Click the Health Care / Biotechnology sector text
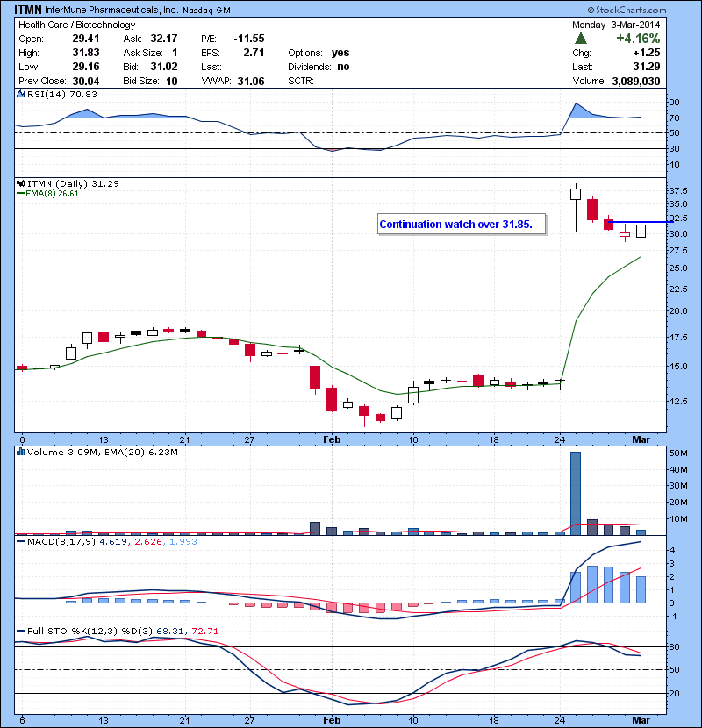 [x=76, y=25]
